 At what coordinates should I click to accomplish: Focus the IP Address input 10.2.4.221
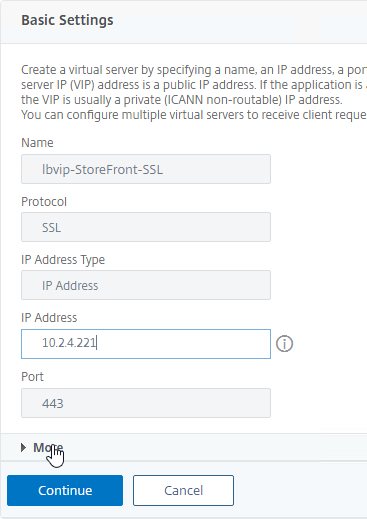[146, 344]
